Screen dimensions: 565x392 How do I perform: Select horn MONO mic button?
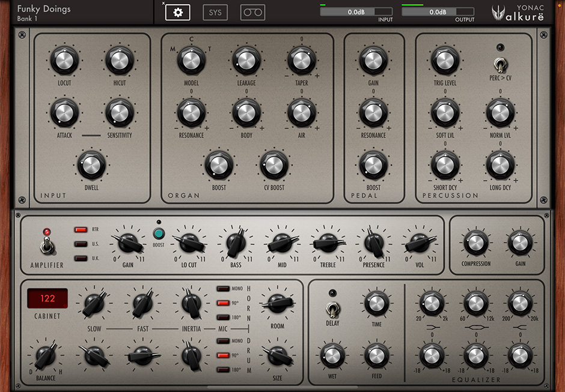pyautogui.click(x=224, y=289)
